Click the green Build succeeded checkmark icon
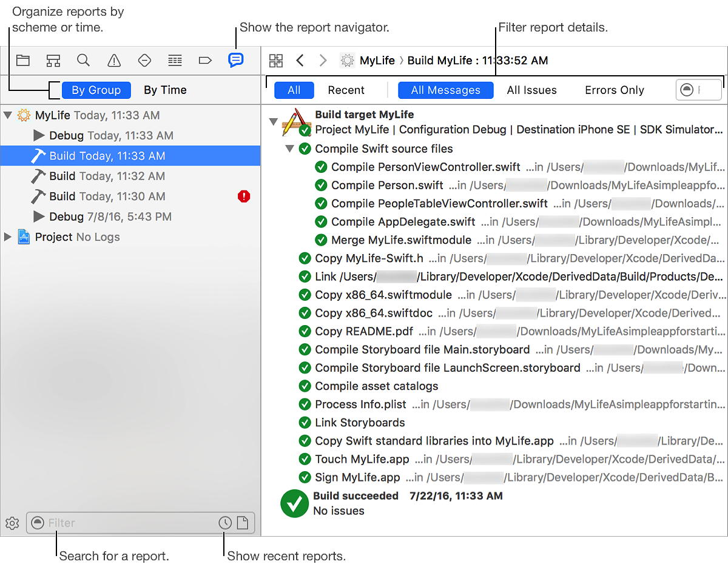 295,503
